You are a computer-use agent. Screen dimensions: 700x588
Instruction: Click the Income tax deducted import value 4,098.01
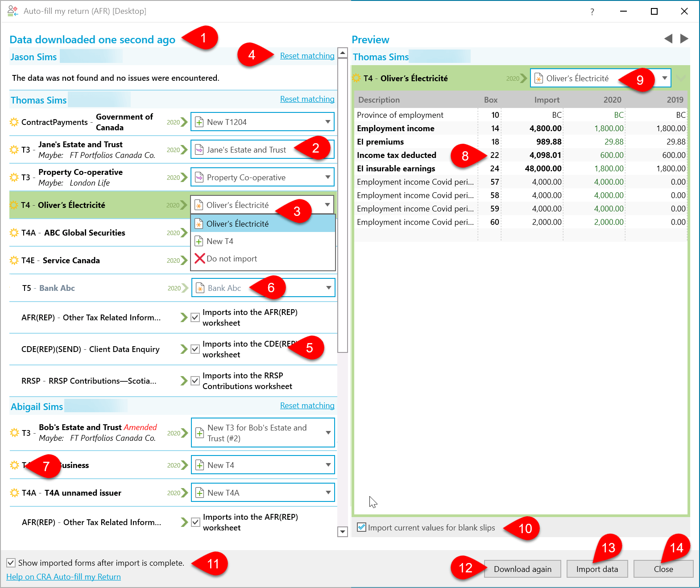tap(545, 155)
